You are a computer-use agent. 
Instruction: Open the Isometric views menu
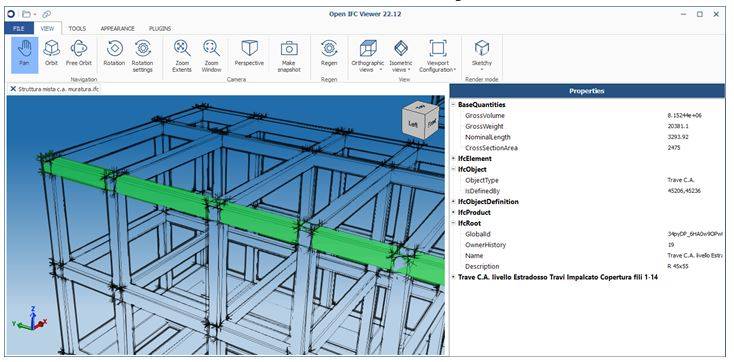tap(401, 56)
